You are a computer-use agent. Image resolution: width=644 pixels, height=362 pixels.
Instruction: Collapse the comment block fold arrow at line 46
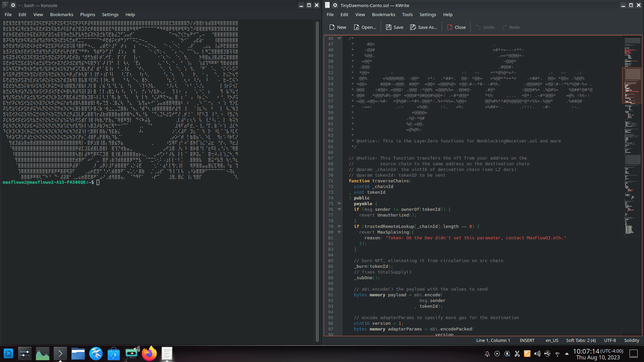click(339, 38)
